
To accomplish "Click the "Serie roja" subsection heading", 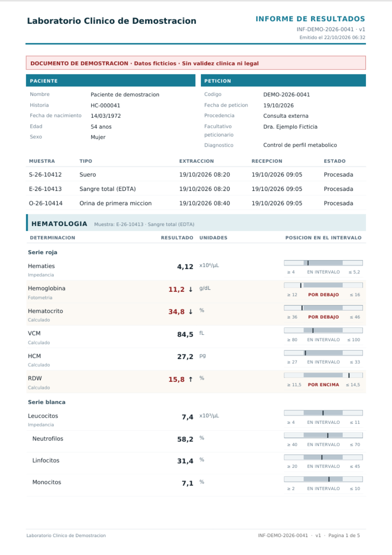I will [42, 252].
